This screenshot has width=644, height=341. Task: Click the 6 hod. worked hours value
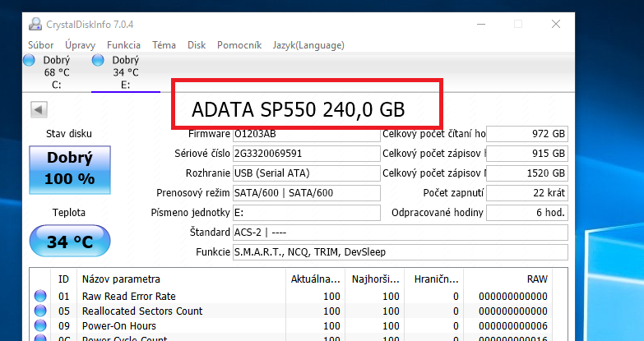click(x=527, y=213)
